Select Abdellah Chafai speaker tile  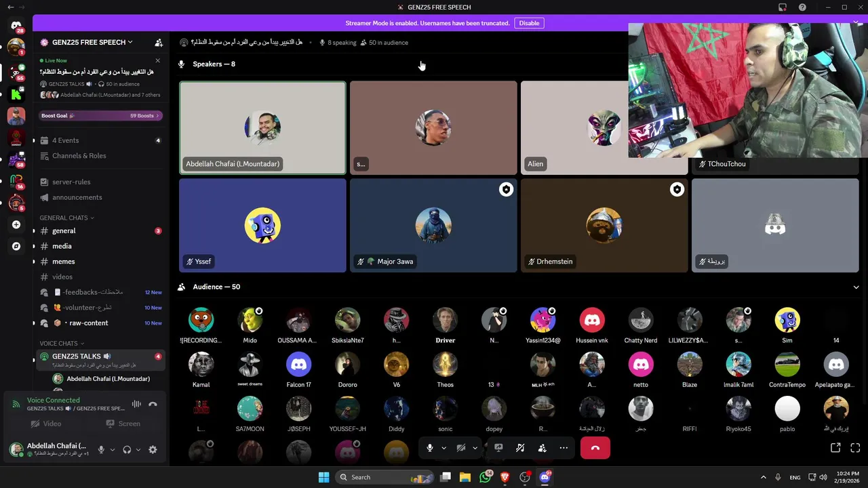point(262,128)
